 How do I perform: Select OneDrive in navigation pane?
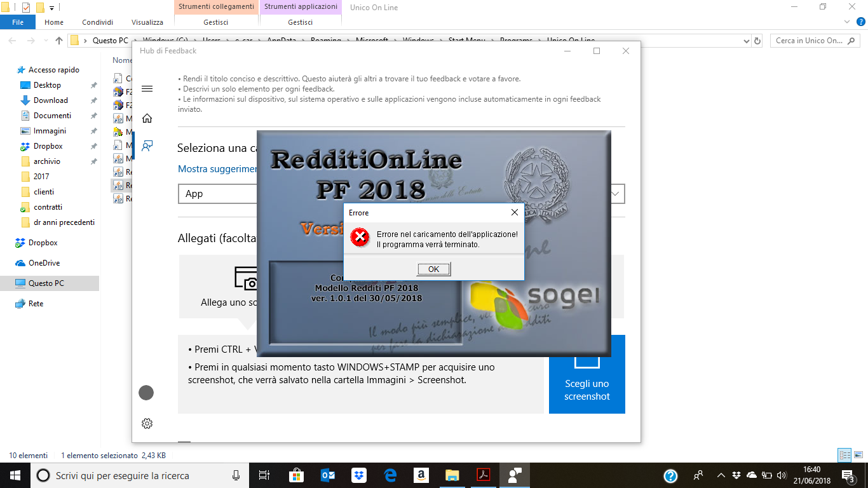[44, 263]
